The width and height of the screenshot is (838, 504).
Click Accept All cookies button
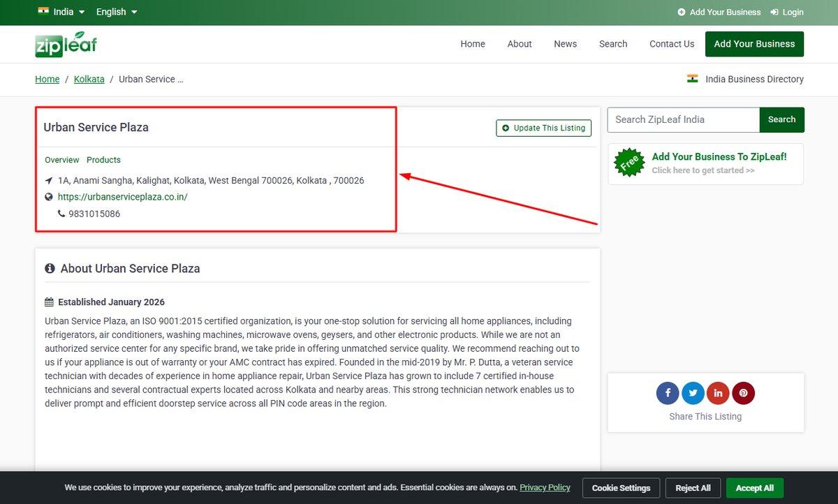click(x=755, y=488)
